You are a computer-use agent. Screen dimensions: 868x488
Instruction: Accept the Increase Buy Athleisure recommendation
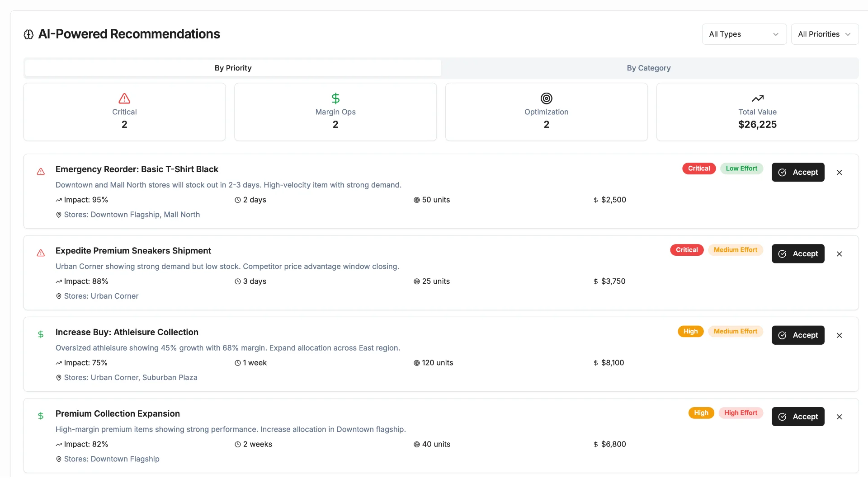pyautogui.click(x=798, y=335)
